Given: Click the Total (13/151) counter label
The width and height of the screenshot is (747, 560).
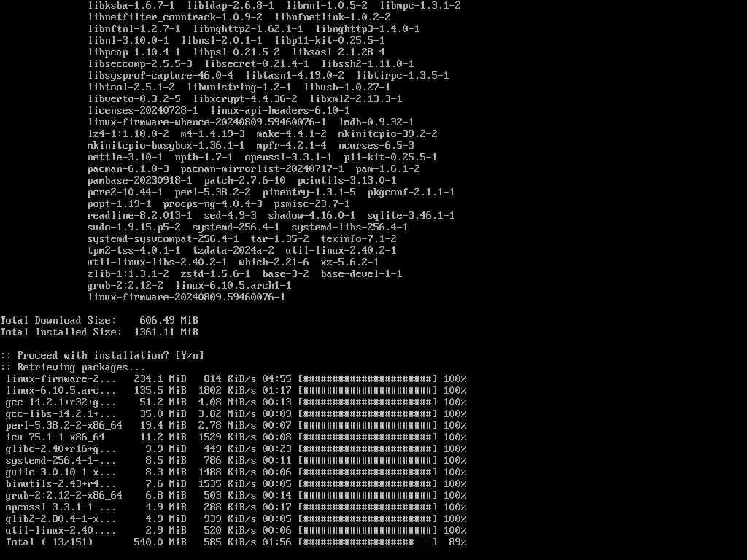Looking at the screenshot, I should [x=50, y=542].
